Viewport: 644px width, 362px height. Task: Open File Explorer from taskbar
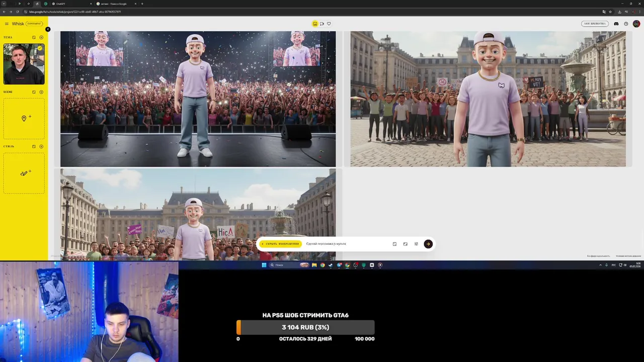click(x=314, y=265)
